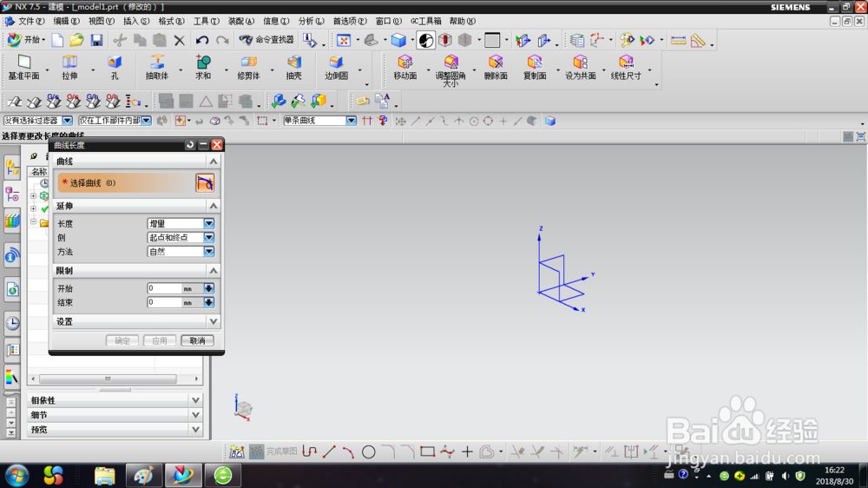Select the Linear Dimension (线性尺寸) tool
868x488 pixels.
pos(626,68)
